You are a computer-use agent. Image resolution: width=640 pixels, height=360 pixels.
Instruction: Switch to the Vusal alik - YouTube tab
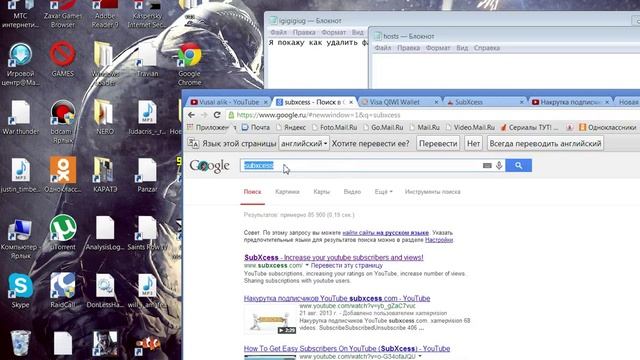[228, 102]
